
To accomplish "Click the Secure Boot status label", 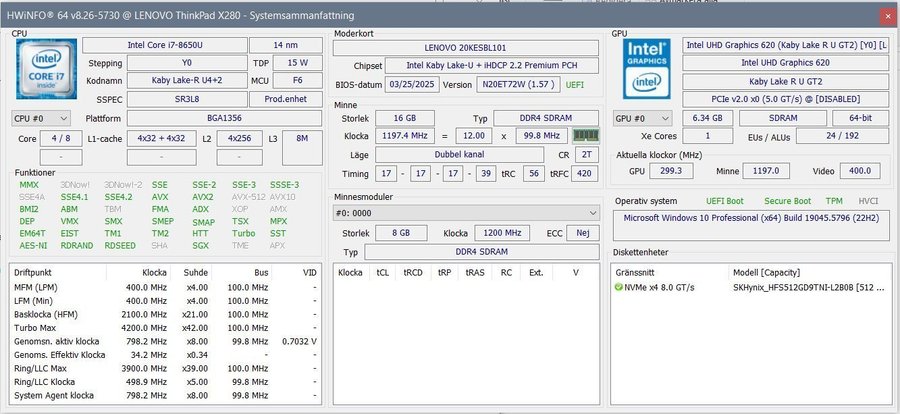I will (x=788, y=201).
